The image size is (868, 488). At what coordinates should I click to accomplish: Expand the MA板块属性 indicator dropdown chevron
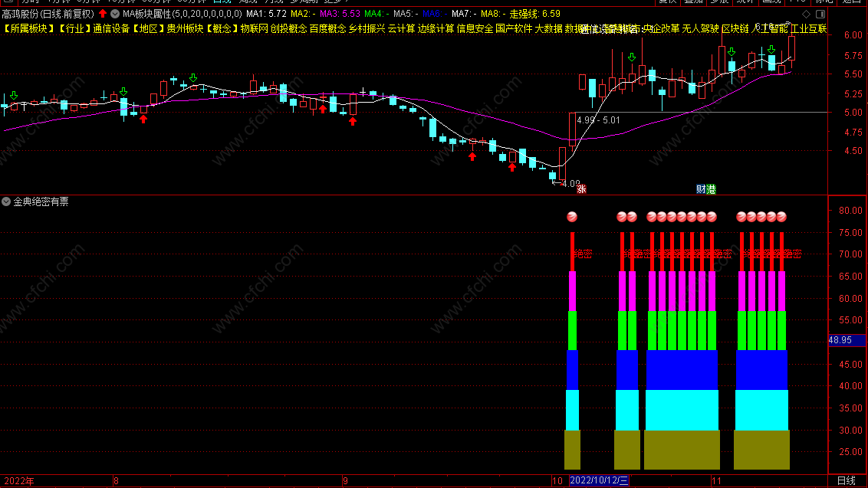point(115,13)
